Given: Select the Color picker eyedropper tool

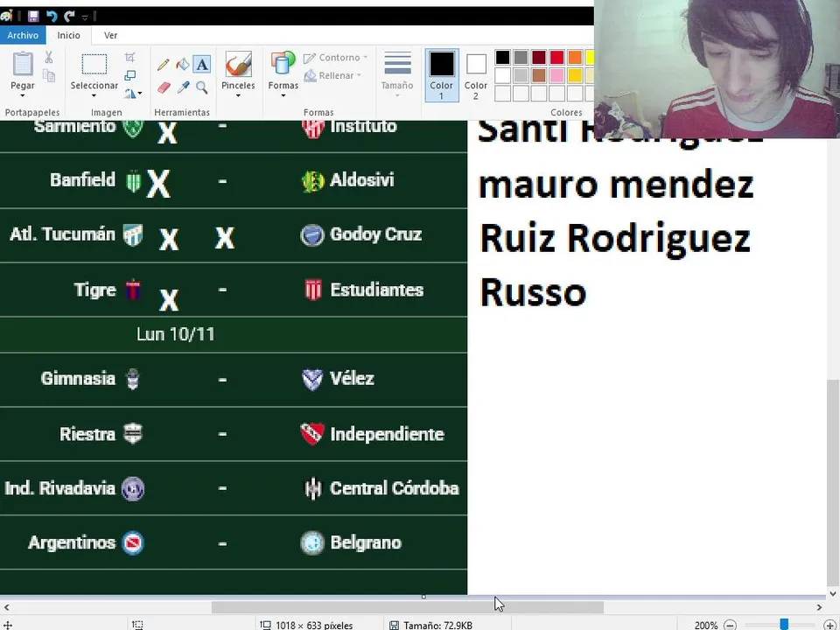Looking at the screenshot, I should click(183, 87).
